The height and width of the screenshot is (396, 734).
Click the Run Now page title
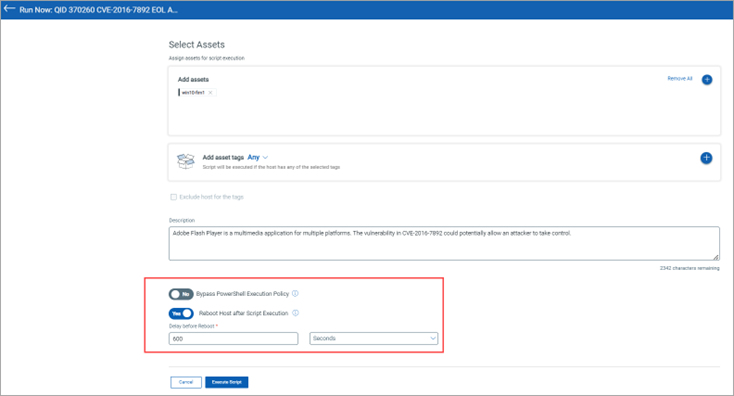(98, 10)
